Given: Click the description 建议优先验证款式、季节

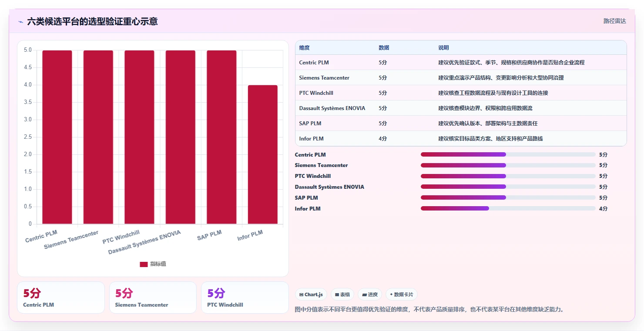Looking at the screenshot, I should [511, 63].
